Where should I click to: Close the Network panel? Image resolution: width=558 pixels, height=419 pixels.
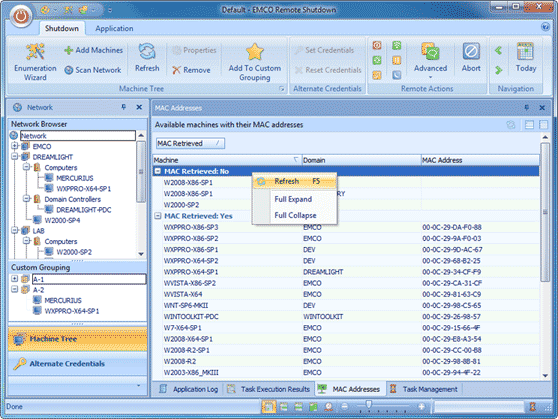coord(139,107)
